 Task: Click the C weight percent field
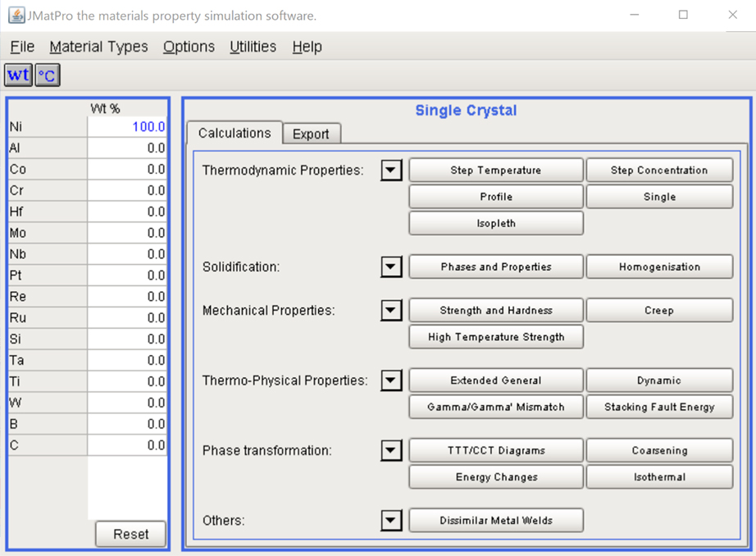pos(127,445)
